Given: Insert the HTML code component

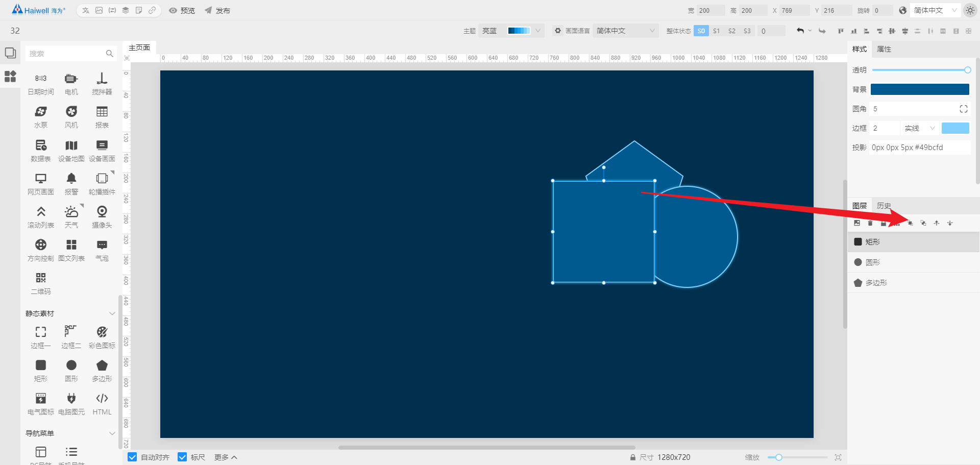Looking at the screenshot, I should [x=102, y=404].
